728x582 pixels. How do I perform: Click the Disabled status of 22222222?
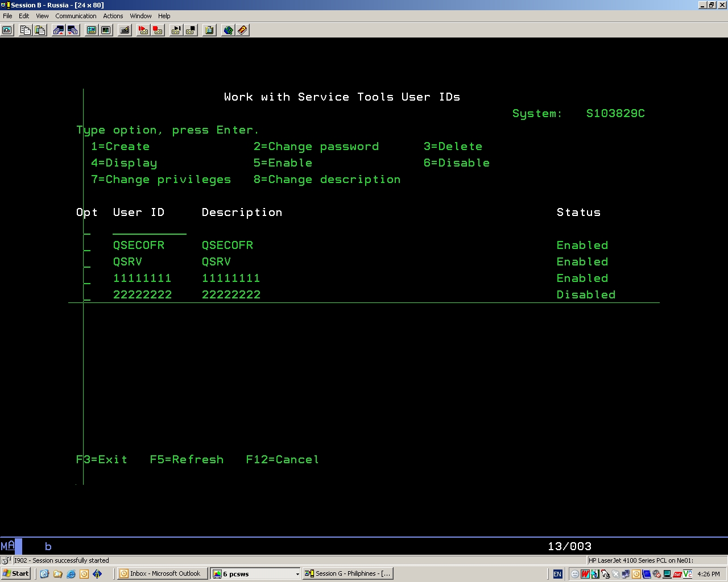(586, 295)
